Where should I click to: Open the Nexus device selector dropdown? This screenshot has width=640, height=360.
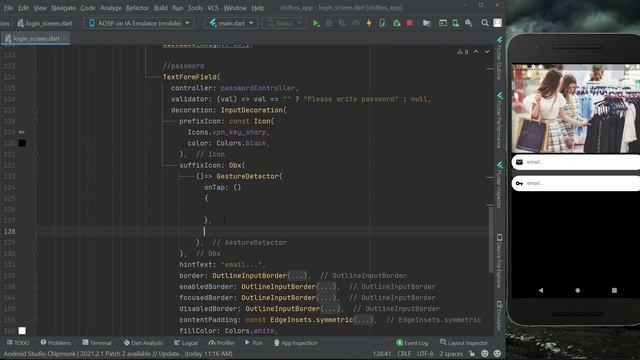[x=284, y=23]
